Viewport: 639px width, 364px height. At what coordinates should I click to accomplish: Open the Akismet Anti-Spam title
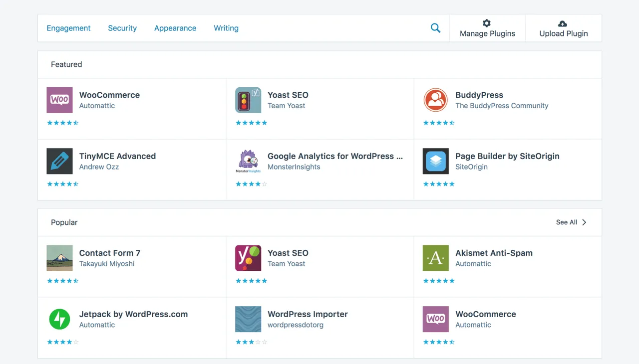(494, 253)
